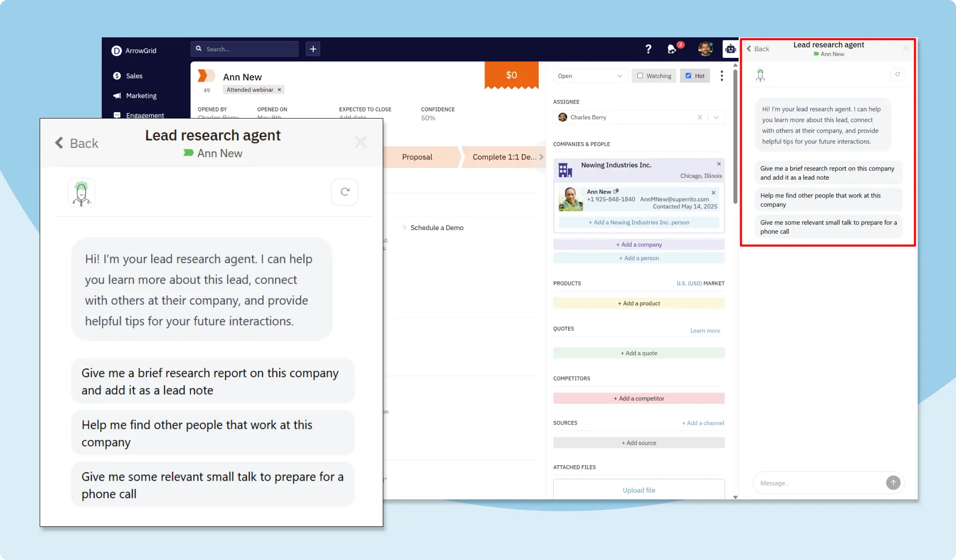956x560 pixels.
Task: Click Add a company button
Action: (639, 245)
